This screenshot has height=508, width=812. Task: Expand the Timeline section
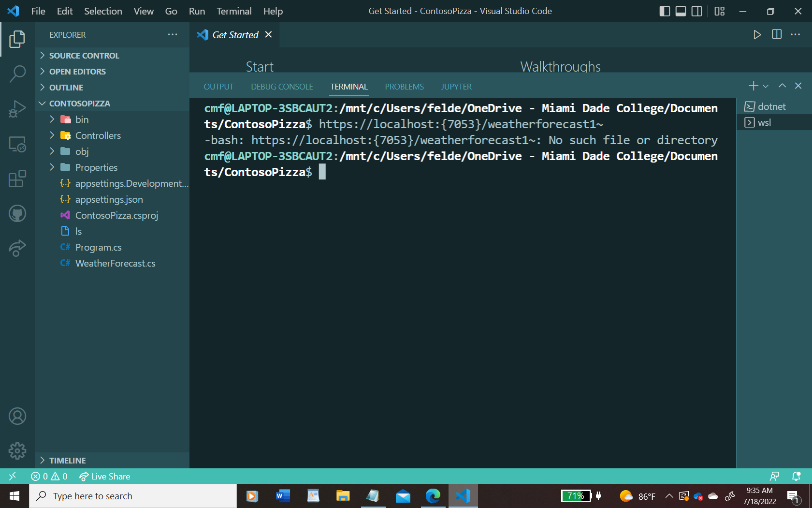pyautogui.click(x=112, y=461)
